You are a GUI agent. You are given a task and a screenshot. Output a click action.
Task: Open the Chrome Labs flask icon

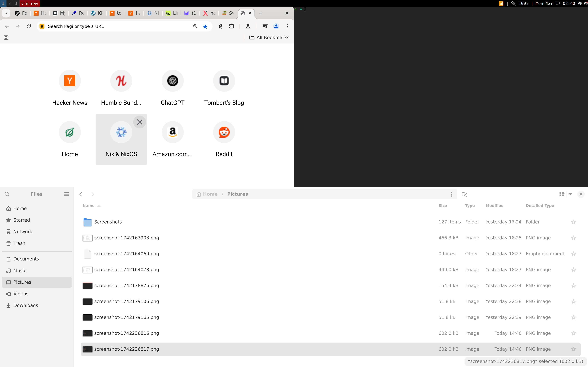[x=248, y=26]
